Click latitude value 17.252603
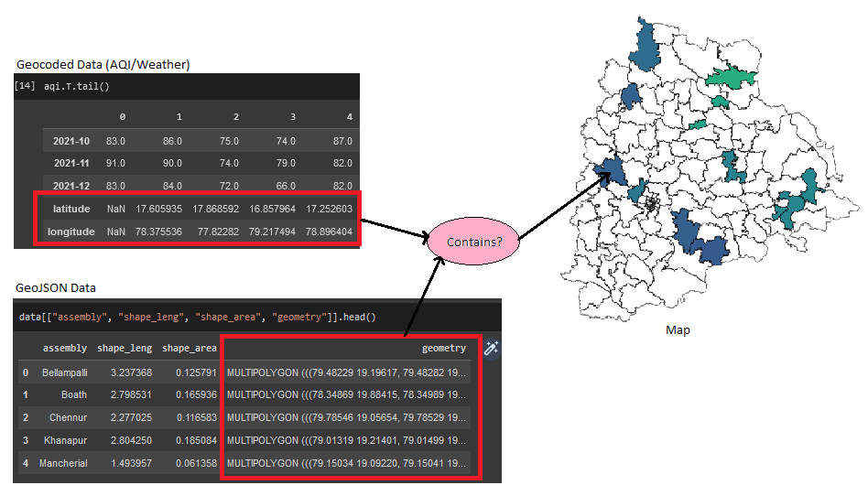 coord(329,209)
